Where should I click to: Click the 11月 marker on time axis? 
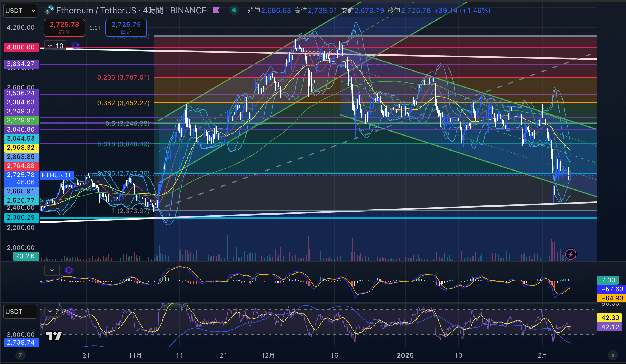pos(135,355)
